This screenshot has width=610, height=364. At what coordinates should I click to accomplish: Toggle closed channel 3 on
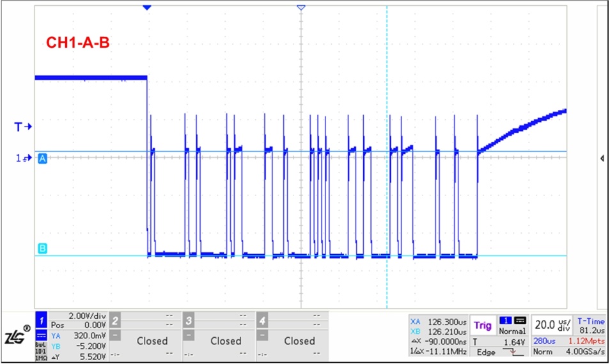[x=226, y=341]
